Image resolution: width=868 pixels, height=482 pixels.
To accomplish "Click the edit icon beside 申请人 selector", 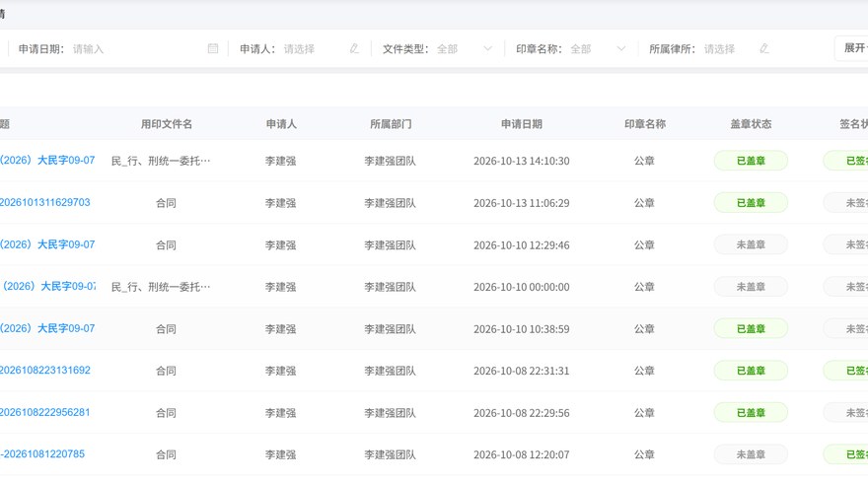I will pyautogui.click(x=354, y=48).
